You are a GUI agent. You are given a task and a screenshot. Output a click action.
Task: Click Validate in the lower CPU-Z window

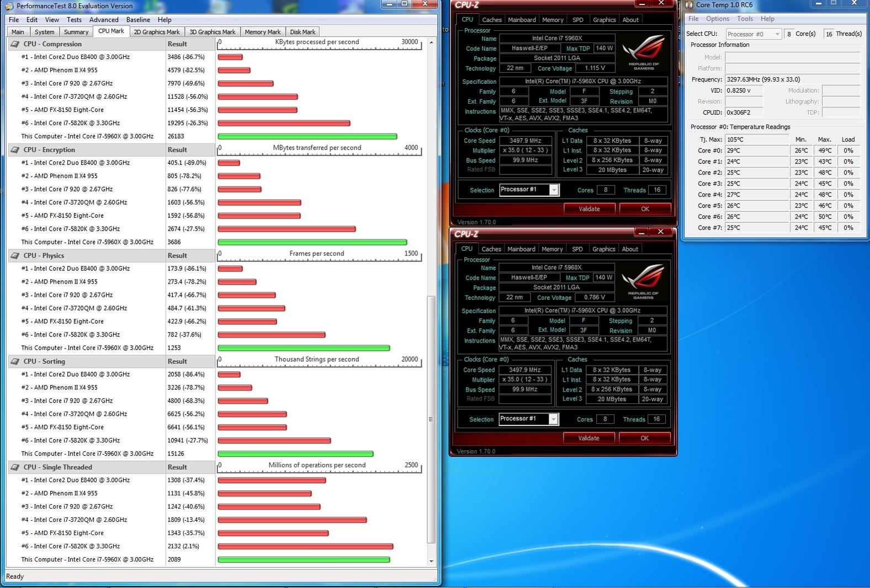coord(588,438)
